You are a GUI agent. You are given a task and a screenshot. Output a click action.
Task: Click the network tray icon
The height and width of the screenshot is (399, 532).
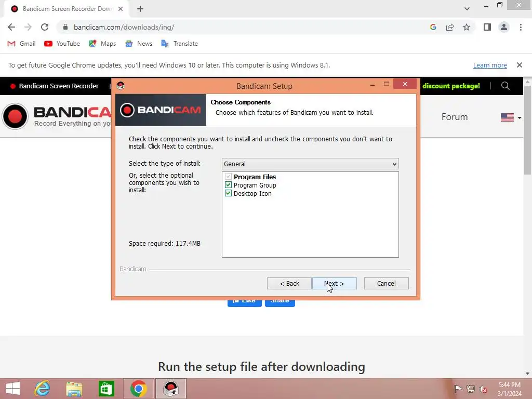click(471, 389)
